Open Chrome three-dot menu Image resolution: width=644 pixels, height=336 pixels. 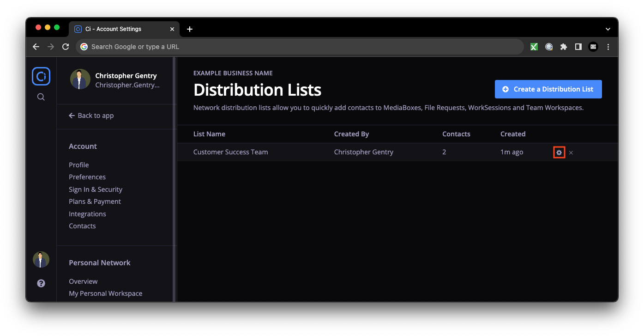[x=608, y=47]
